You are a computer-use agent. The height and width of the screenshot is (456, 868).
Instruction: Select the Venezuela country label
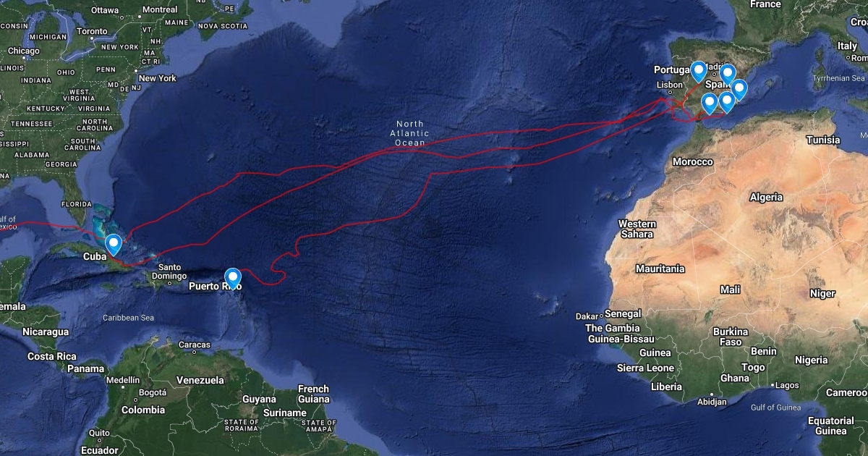click(x=200, y=380)
